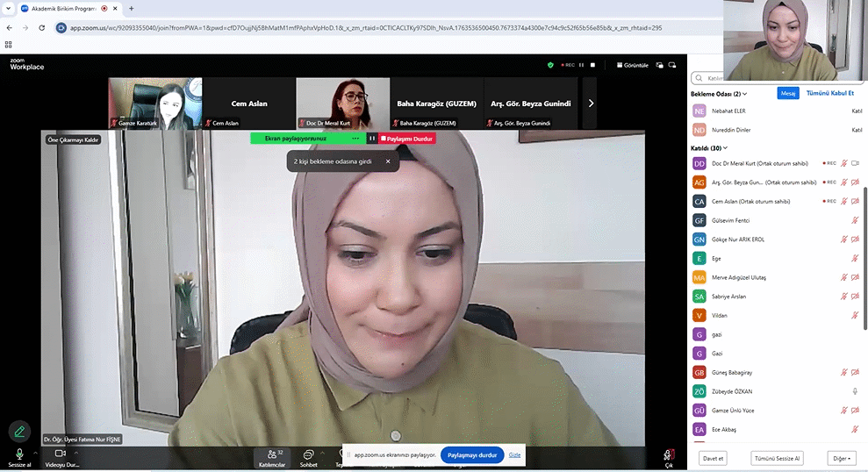Open the Katılımcılar participants panel
868x472 pixels.
click(270, 454)
